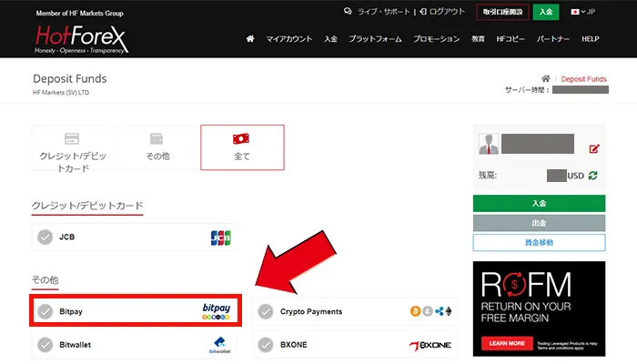This screenshot has width=637, height=364.
Task: Go to home via the navigation house icon
Action: 250,38
